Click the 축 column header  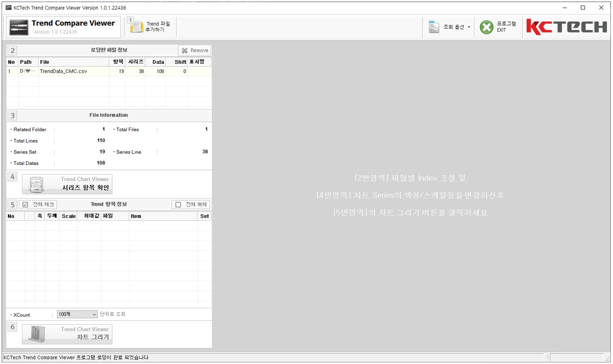coord(40,216)
